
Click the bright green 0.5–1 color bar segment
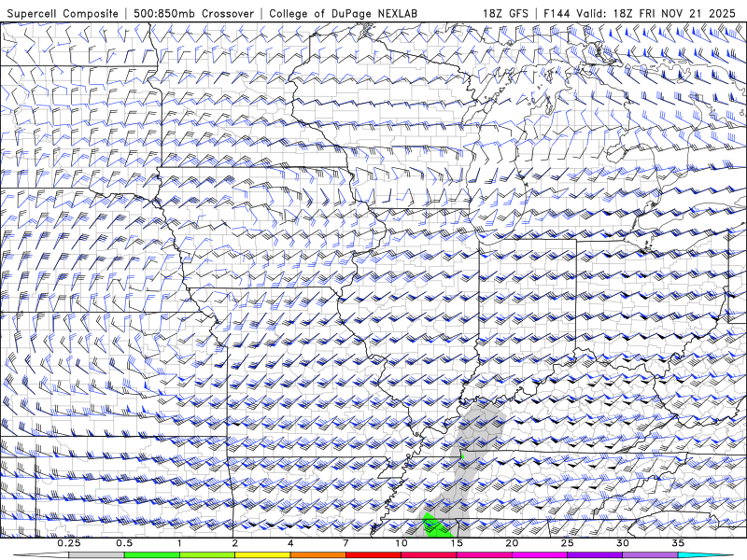[151, 555]
